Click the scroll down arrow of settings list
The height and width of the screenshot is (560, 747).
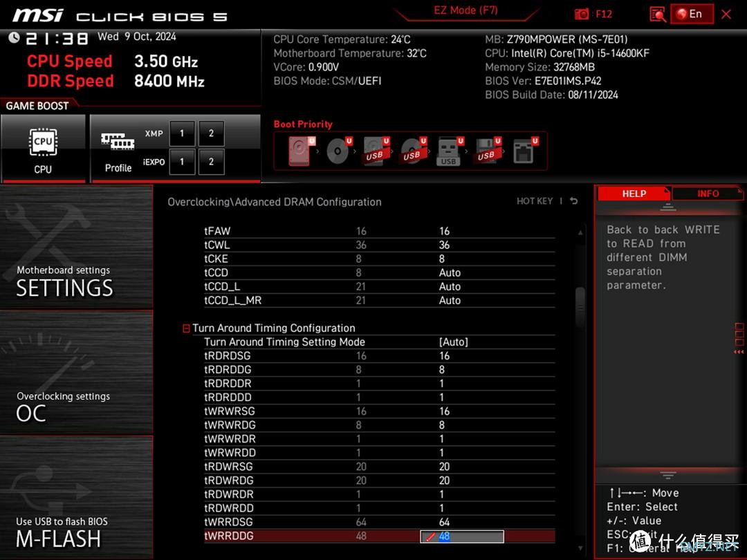tap(580, 548)
